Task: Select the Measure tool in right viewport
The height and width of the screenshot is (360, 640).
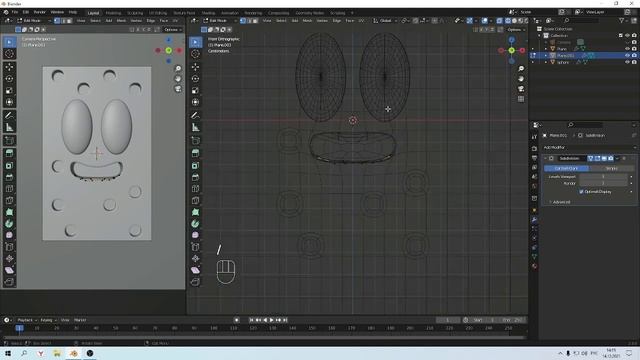Action: pos(196,128)
